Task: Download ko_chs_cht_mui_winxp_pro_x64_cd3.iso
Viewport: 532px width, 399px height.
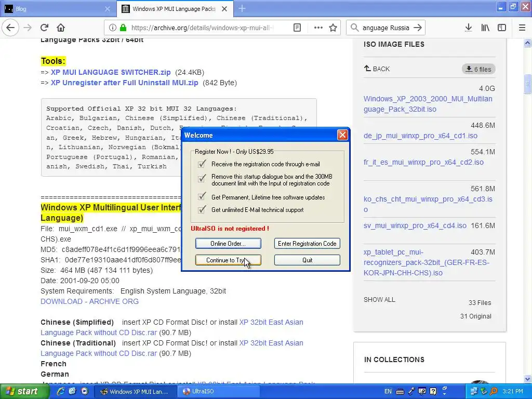Action: pyautogui.click(x=428, y=204)
